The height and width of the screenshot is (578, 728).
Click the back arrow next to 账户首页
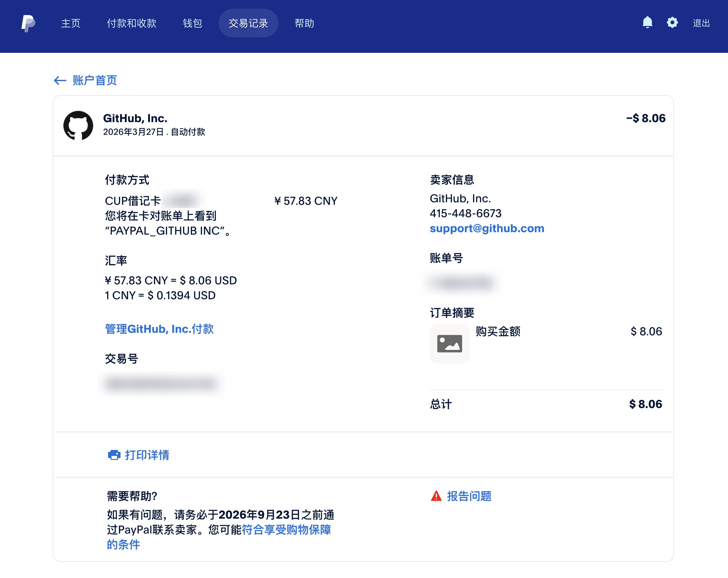[x=60, y=80]
